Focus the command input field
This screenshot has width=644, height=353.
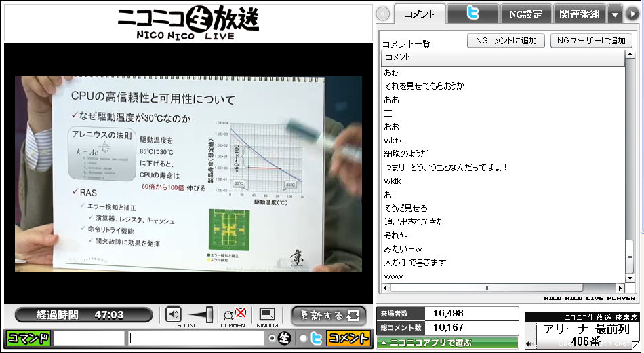click(89, 339)
